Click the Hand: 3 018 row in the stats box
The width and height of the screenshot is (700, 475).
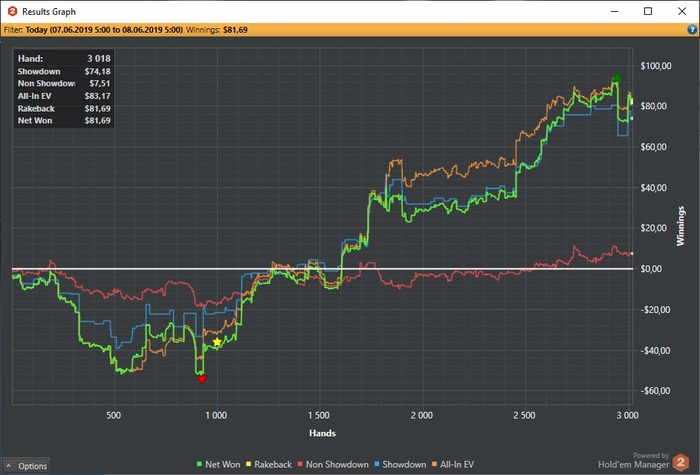(x=64, y=58)
